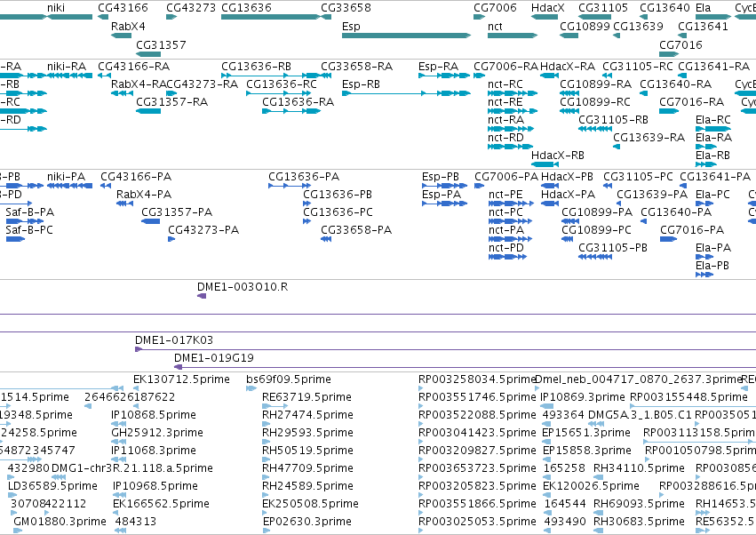Select the CG13636 gene bar
Image resolution: width=756 pixels, height=535 pixels.
click(x=270, y=17)
